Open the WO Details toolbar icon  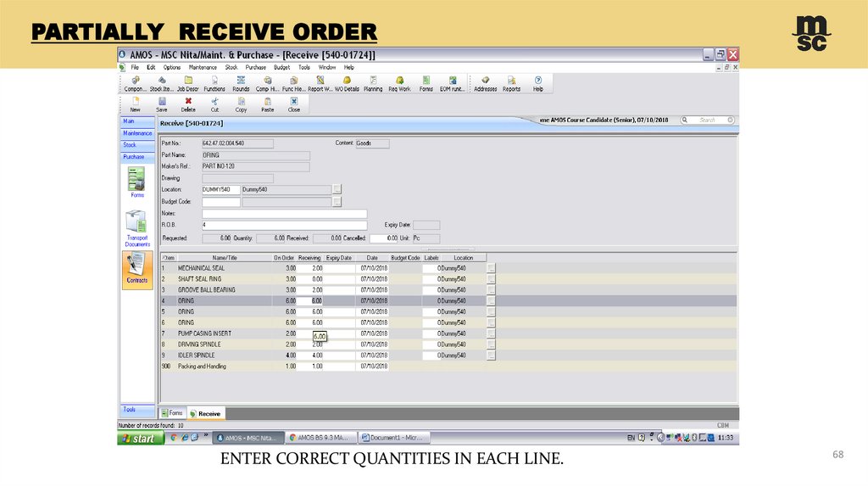point(347,84)
